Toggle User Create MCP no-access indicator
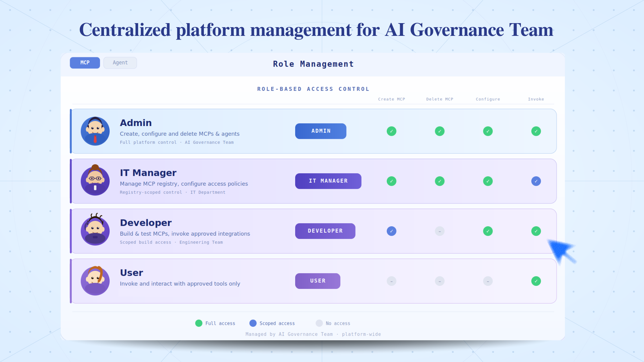Image resolution: width=644 pixels, height=362 pixels. tap(391, 281)
